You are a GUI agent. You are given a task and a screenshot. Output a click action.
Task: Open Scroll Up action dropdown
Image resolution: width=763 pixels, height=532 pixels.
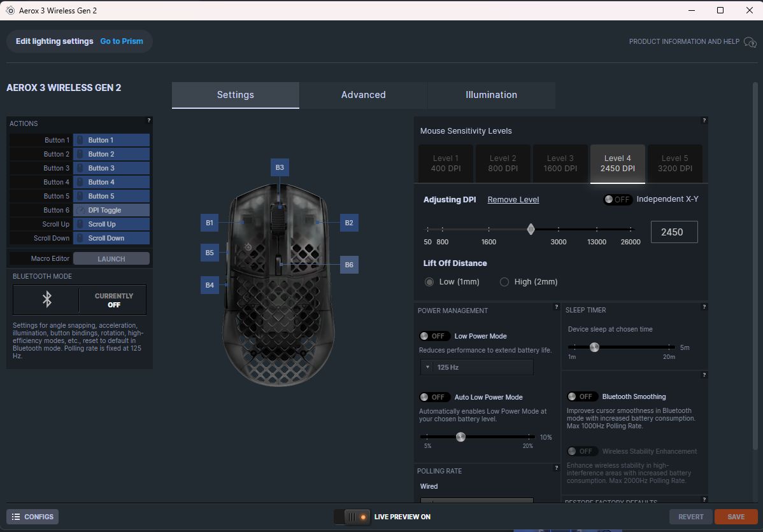coord(111,224)
